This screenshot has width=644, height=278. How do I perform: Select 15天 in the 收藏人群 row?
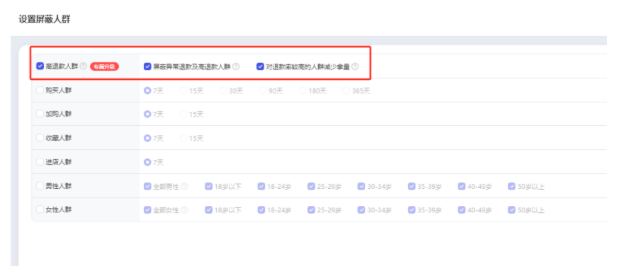tap(183, 138)
